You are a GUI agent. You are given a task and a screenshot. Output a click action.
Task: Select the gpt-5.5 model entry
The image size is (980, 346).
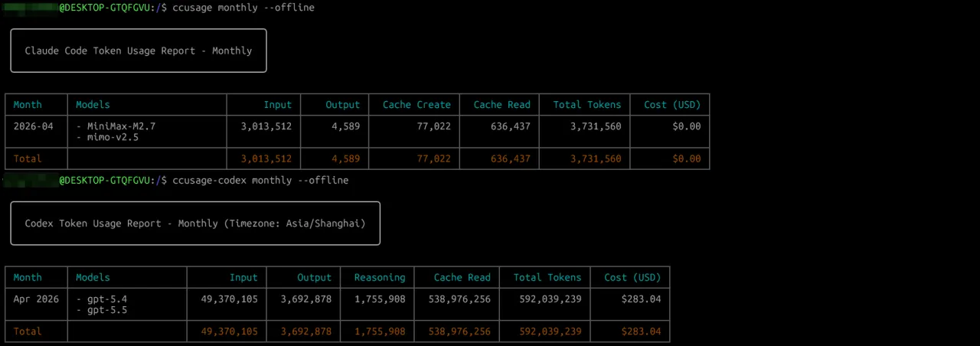[x=108, y=311]
